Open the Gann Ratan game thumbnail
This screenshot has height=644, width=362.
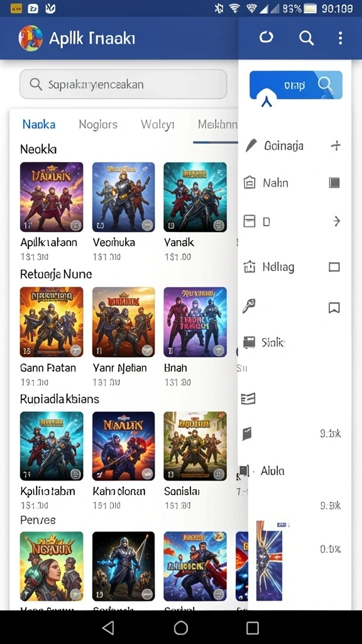click(52, 322)
